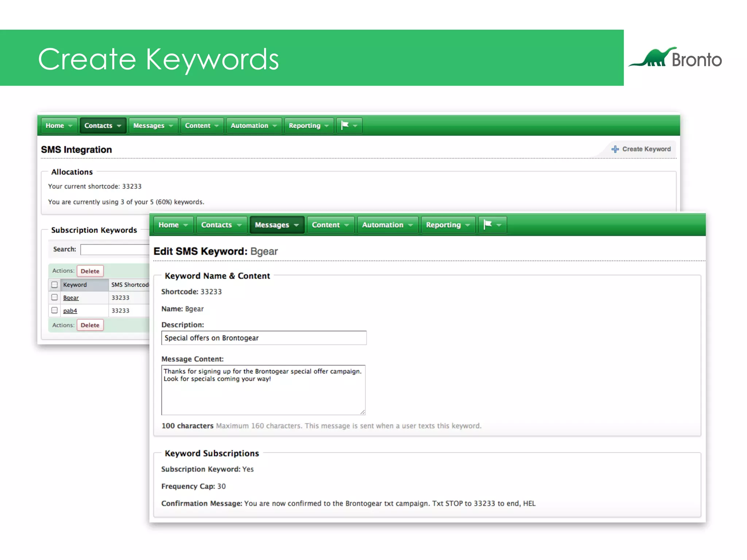747x560 pixels.
Task: Click the text area resize grip in Message Content
Action: click(362, 412)
